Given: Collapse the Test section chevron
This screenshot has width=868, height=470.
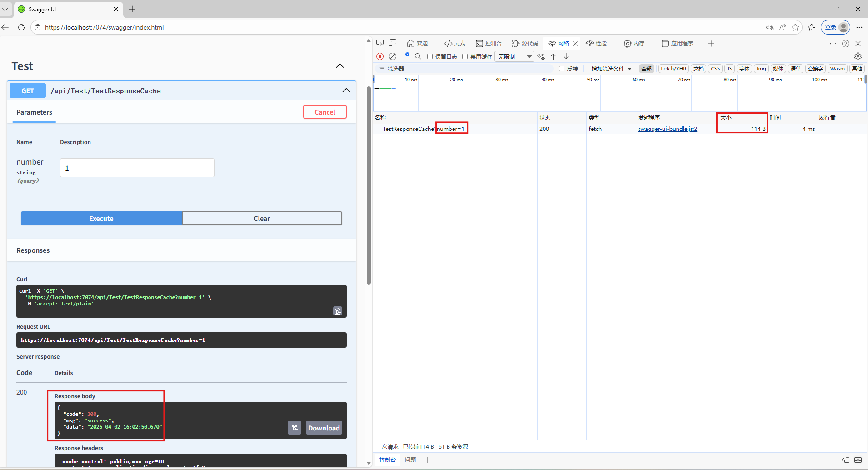Looking at the screenshot, I should coord(339,66).
